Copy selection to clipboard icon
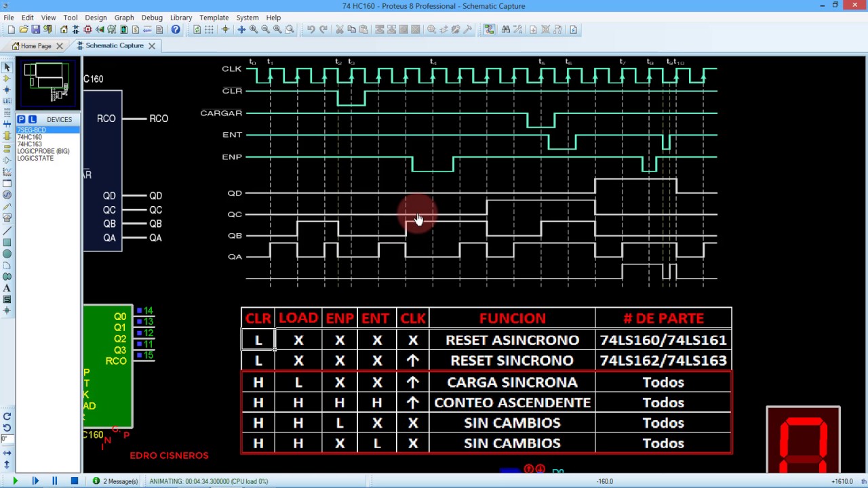 (351, 30)
